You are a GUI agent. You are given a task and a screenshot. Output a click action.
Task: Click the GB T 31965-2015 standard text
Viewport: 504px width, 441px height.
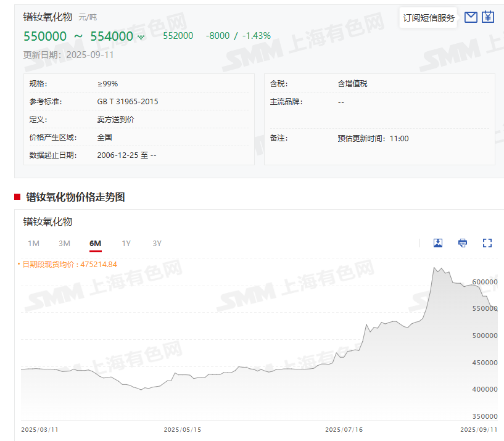pyautogui.click(x=127, y=102)
